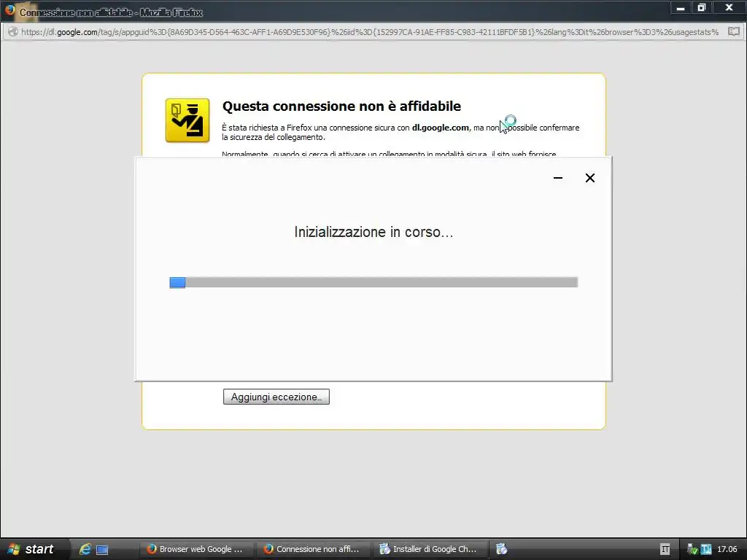Close the Firefox window
The height and width of the screenshot is (560, 747).
tap(729, 7)
